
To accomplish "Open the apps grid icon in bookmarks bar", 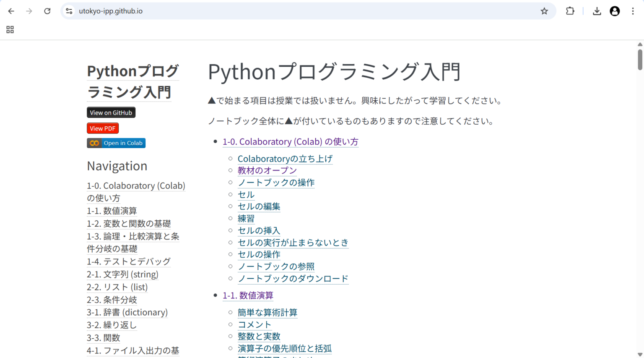I will pyautogui.click(x=10, y=29).
